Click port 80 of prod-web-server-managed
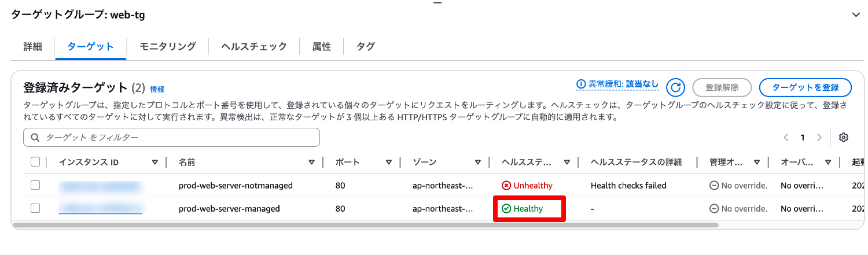This screenshot has width=868, height=255. pos(340,209)
